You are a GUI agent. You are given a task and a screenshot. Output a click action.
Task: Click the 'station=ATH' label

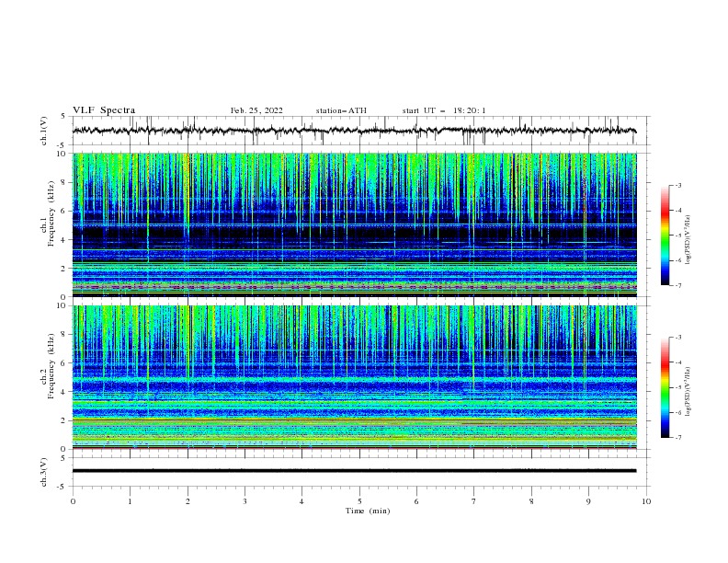[341, 110]
